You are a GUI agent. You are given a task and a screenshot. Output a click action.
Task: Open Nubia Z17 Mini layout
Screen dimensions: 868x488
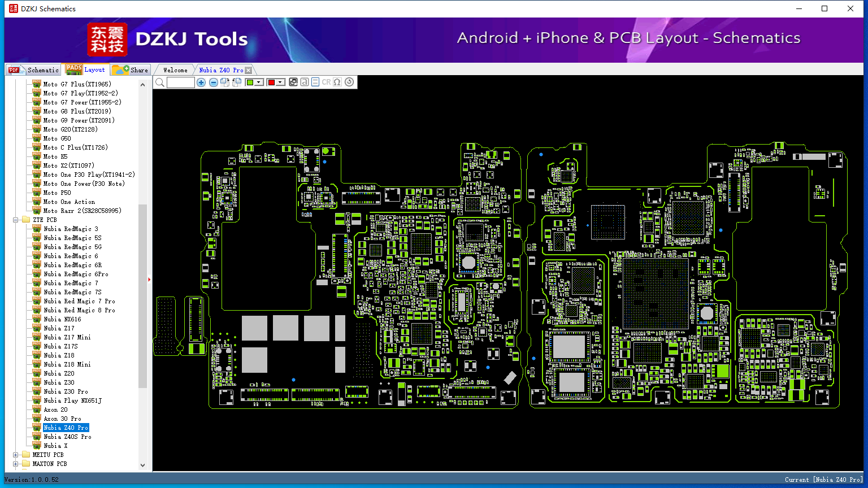click(x=67, y=337)
